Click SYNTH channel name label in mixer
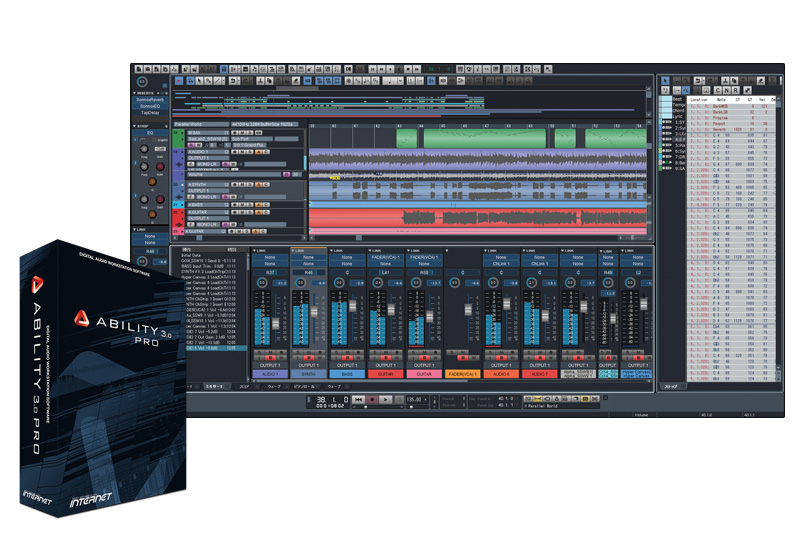 308,374
